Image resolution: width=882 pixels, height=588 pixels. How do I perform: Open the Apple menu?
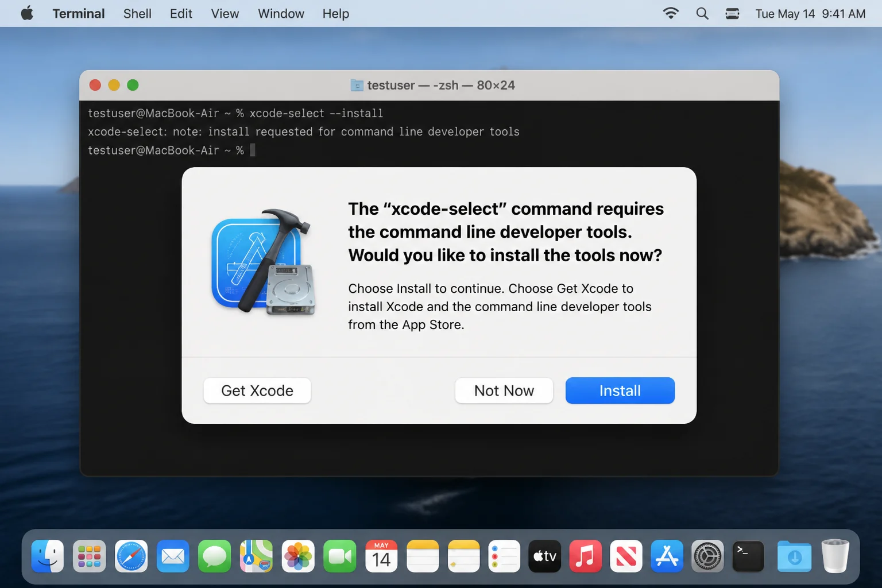tap(27, 13)
